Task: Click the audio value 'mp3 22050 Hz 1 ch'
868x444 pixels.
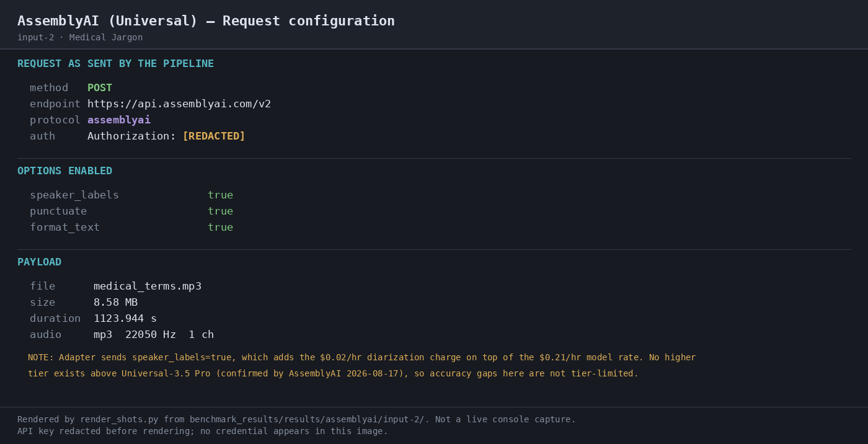Action: 154,335
